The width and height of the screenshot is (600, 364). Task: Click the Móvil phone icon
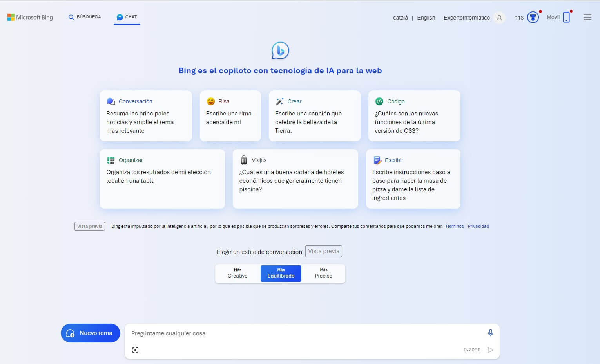566,17
